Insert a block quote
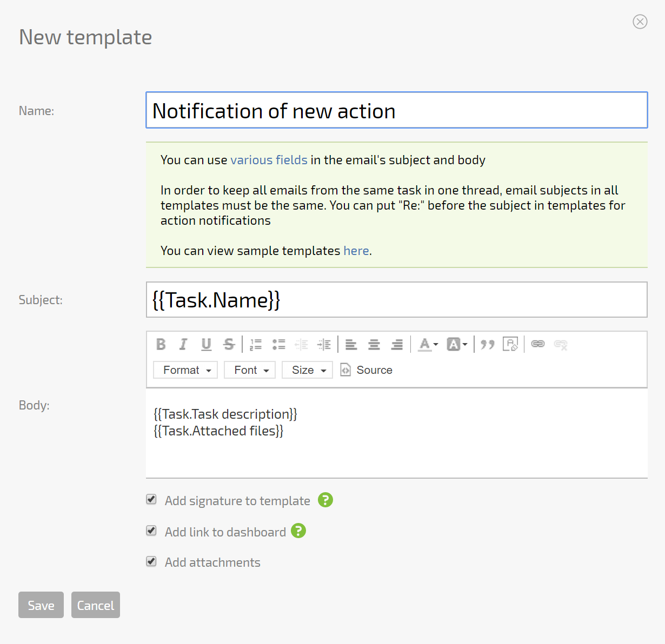 pos(487,344)
